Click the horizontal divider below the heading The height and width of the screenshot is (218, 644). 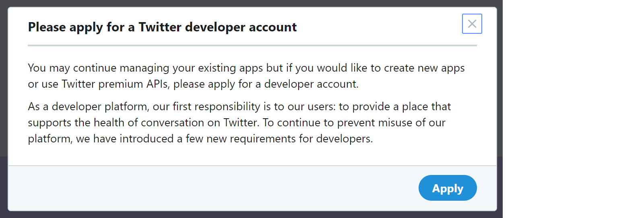[x=252, y=45]
